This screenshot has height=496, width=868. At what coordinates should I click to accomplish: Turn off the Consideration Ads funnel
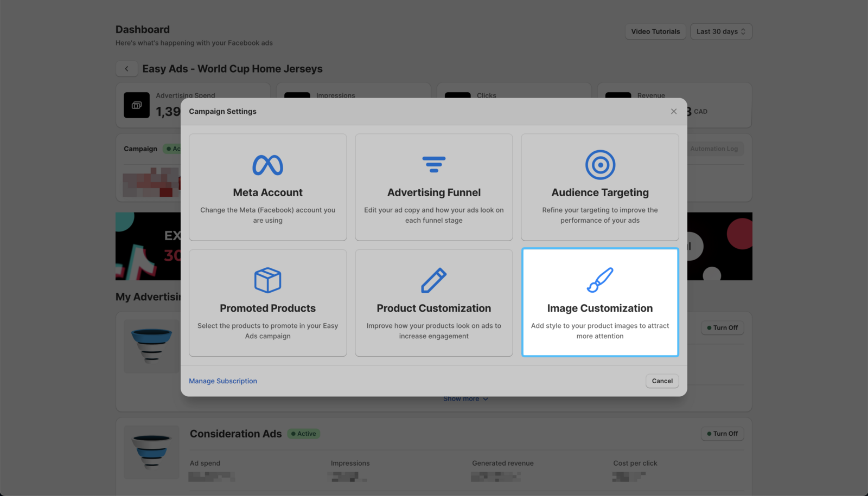click(722, 434)
